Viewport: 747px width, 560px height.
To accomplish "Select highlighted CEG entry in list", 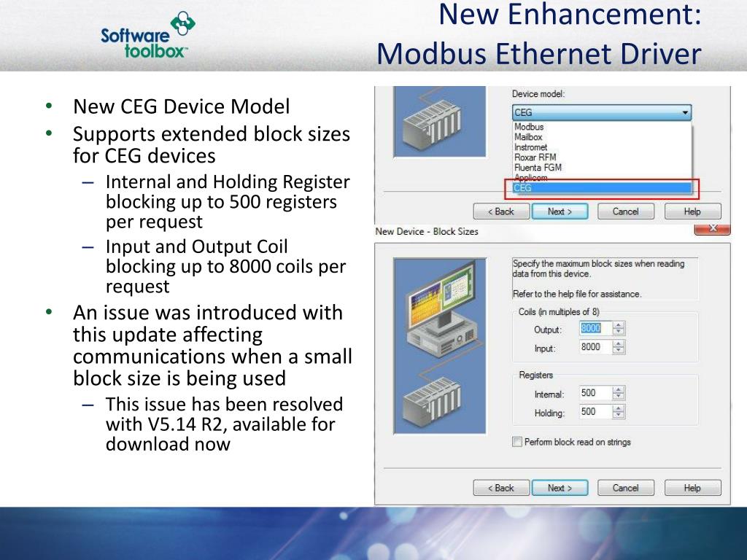I will point(602,188).
